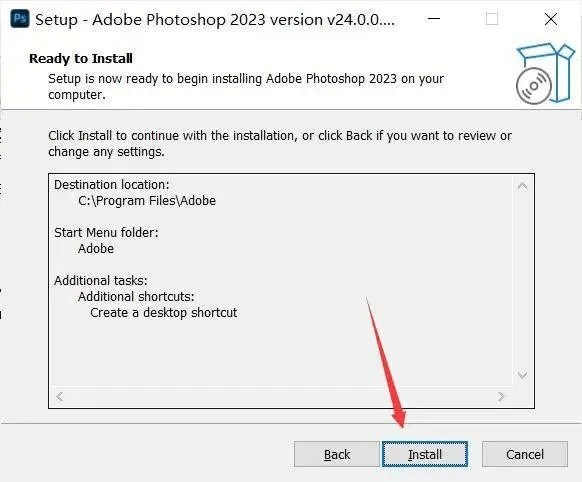
Task: Click the Photoshop Ps icon in title bar
Action: (19, 19)
